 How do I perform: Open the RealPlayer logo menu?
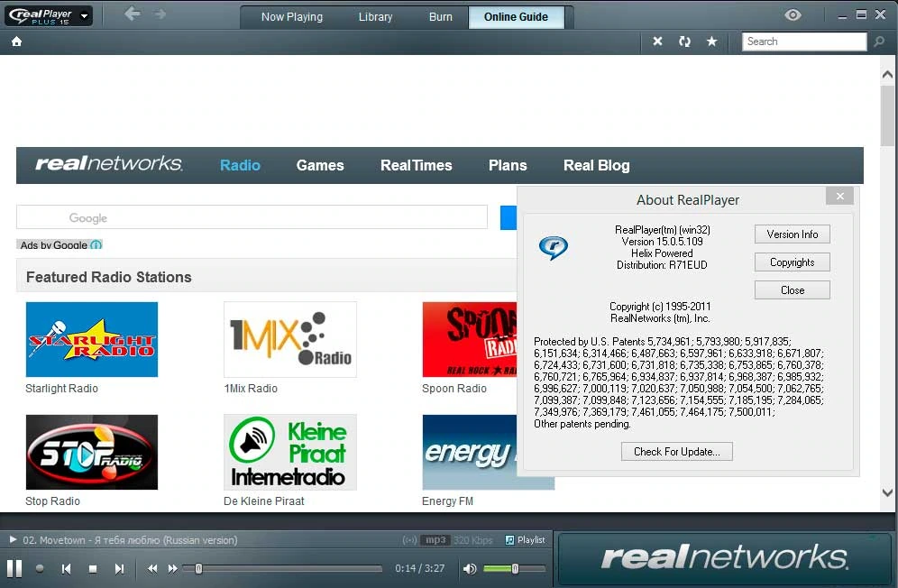(48, 15)
